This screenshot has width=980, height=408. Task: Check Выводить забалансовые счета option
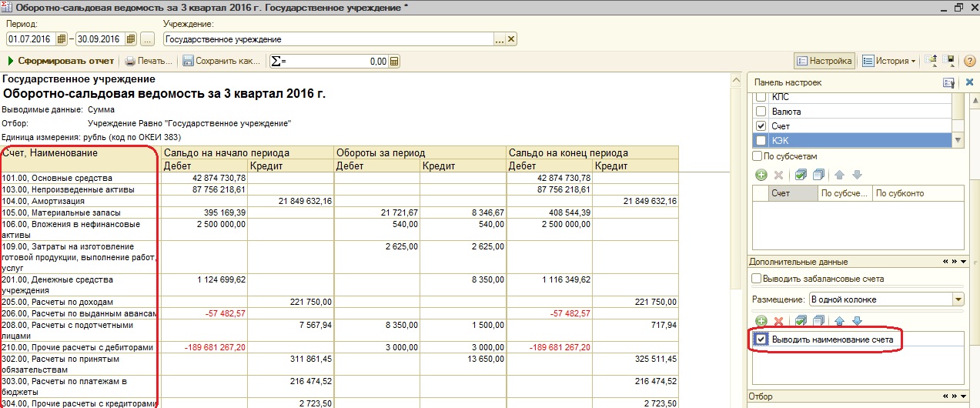pyautogui.click(x=757, y=279)
